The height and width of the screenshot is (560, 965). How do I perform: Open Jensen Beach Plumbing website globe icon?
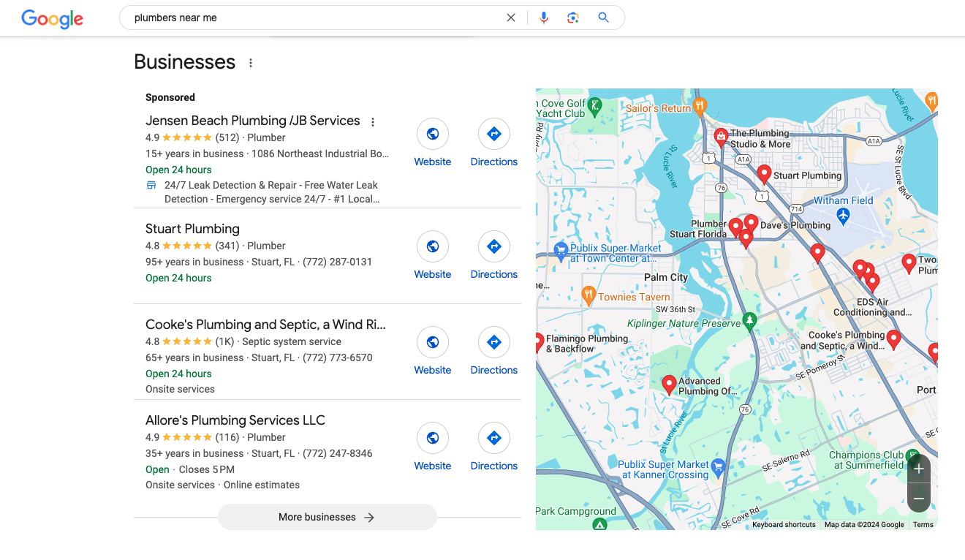click(433, 134)
